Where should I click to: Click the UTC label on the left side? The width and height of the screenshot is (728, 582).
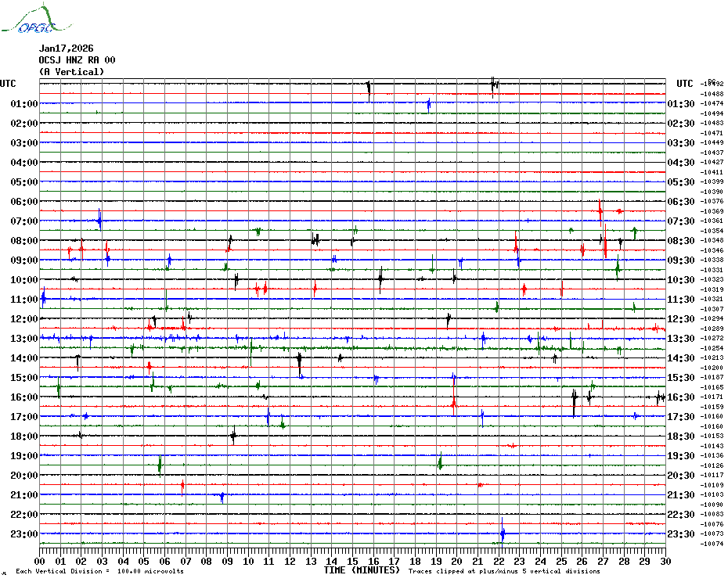tap(8, 84)
